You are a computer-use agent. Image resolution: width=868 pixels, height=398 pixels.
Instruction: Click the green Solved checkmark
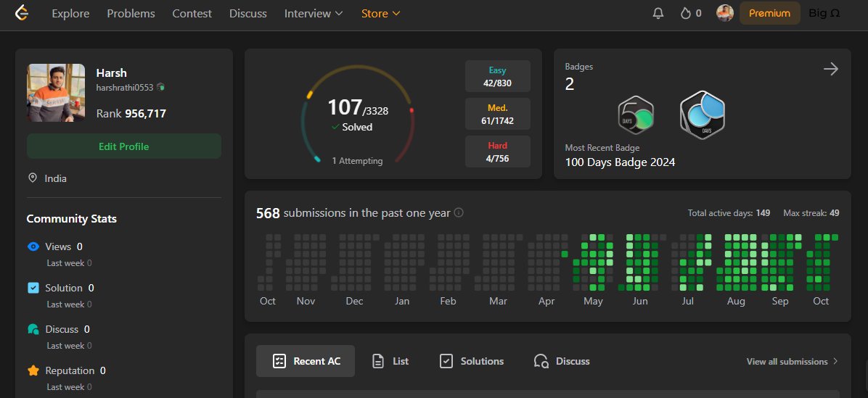(335, 127)
